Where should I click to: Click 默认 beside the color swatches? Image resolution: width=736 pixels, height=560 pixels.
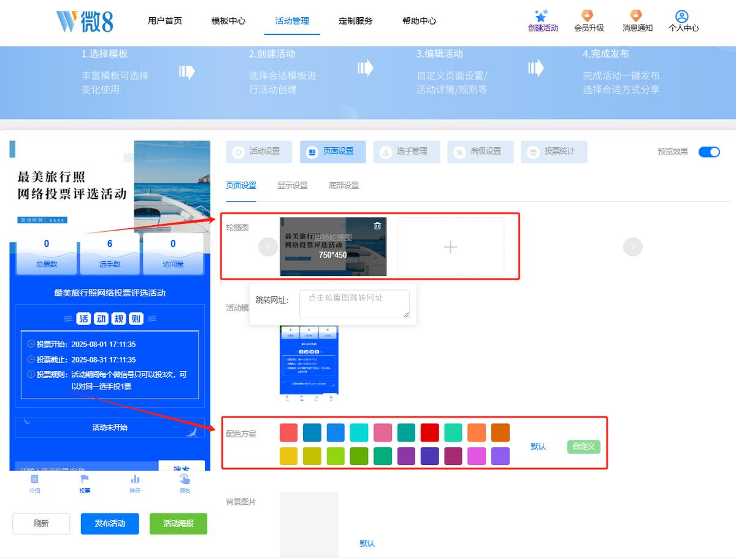point(539,447)
